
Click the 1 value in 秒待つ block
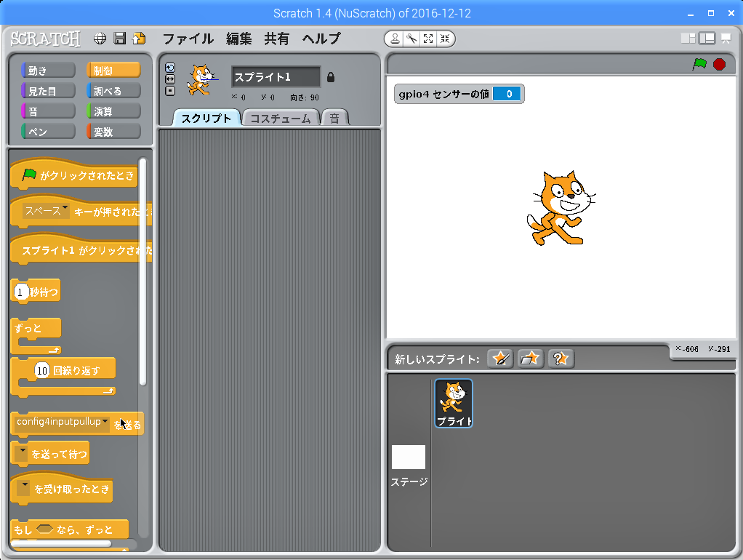coord(21,292)
